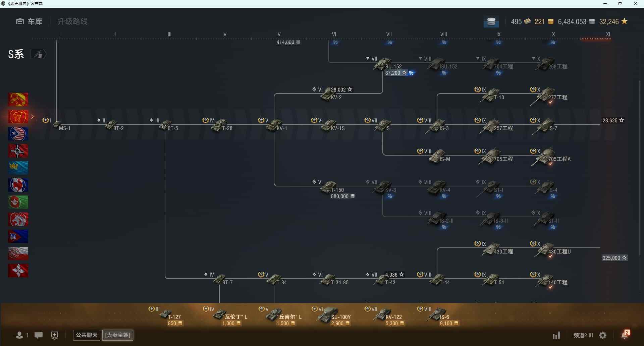The image size is (644, 346).
Task: Select the KV-3 tank node
Action: (382, 186)
